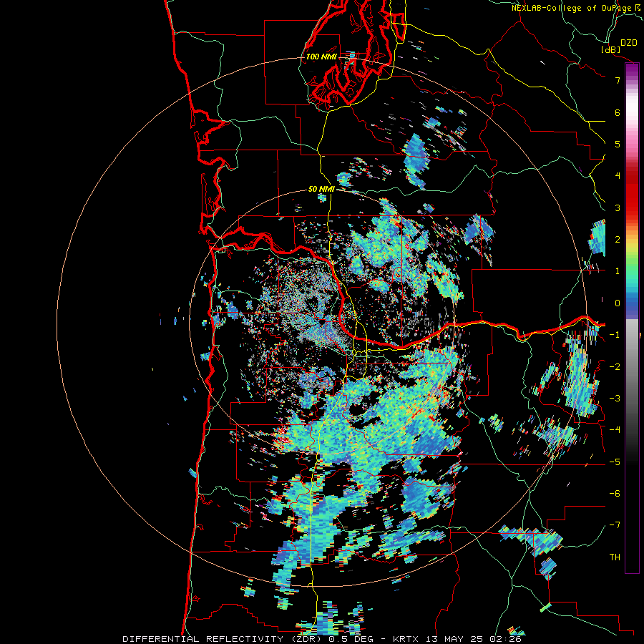The image size is (644, 644).
Task: Click the color scale value -7
Action: 615,525
